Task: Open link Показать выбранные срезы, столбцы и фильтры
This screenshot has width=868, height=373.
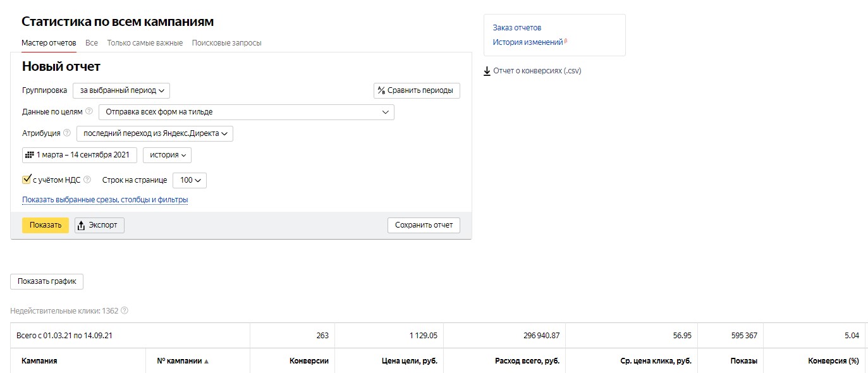Action: click(105, 200)
